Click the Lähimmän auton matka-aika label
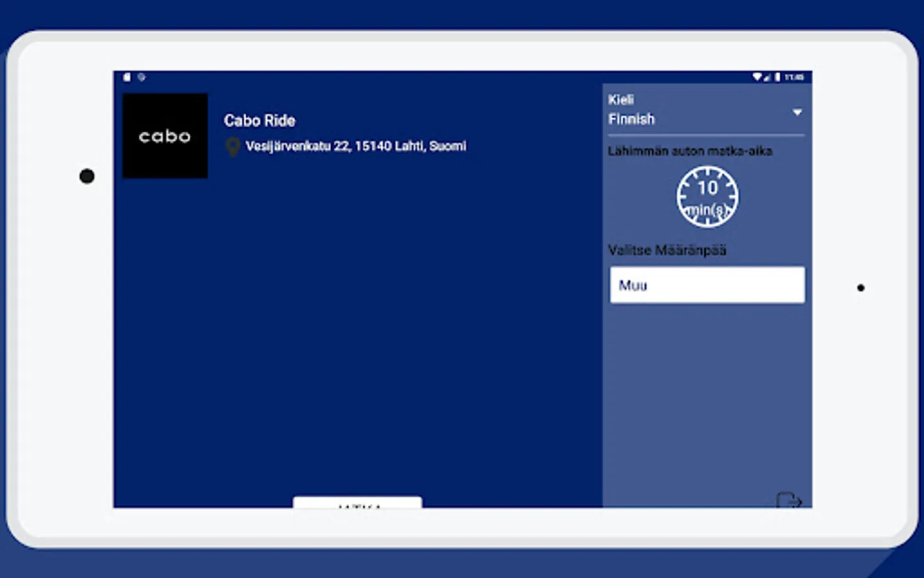The image size is (924, 578). [690, 152]
